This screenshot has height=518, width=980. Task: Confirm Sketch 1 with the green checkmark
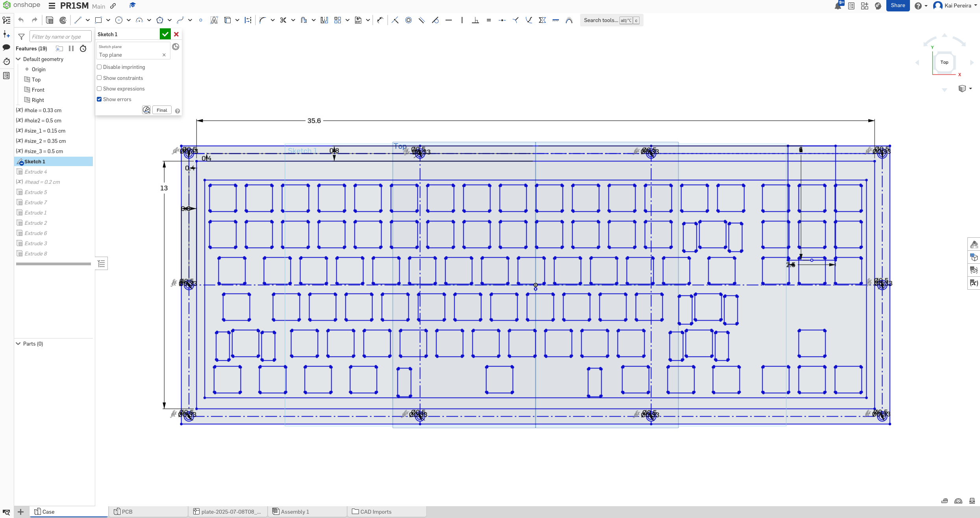[165, 34]
